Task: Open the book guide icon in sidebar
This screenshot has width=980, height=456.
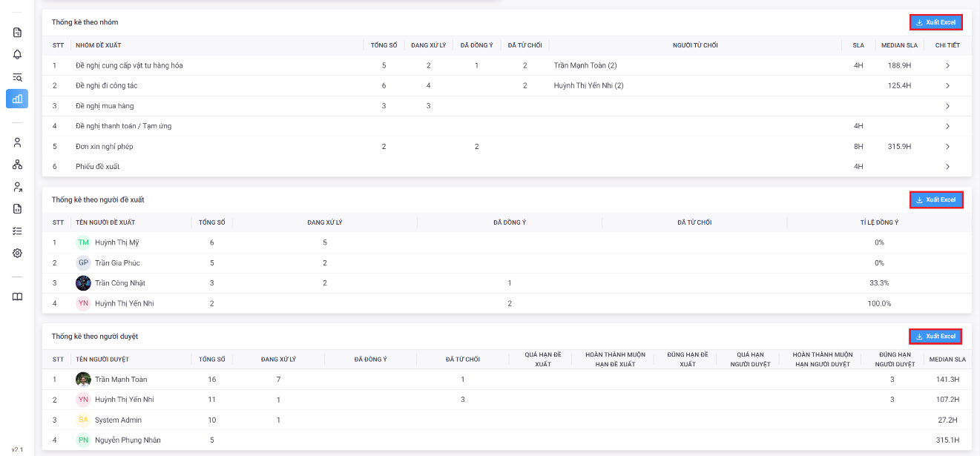Action: [17, 297]
